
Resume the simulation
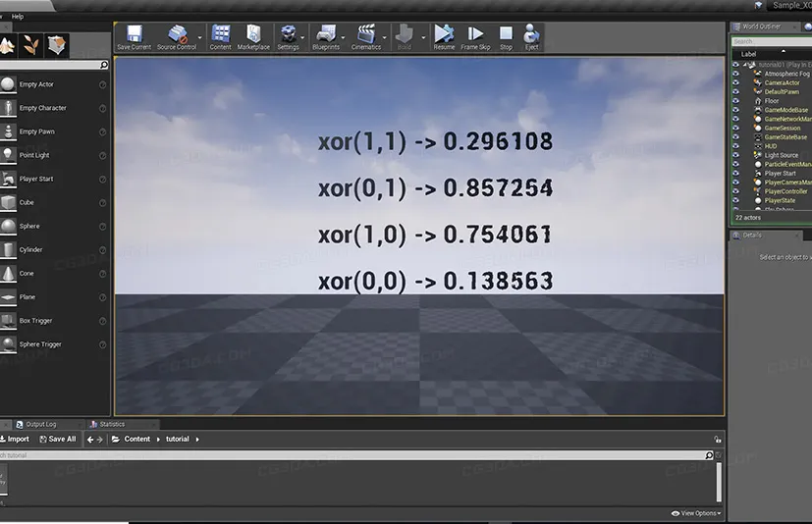pos(444,37)
